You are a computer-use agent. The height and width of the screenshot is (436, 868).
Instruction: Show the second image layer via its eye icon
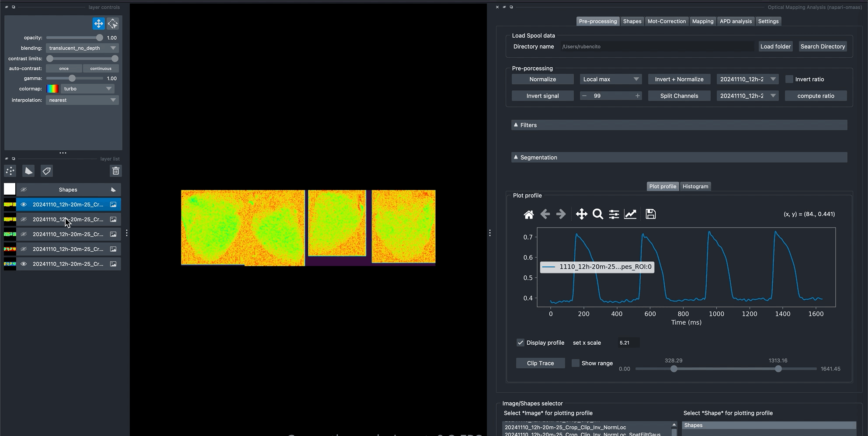point(24,219)
